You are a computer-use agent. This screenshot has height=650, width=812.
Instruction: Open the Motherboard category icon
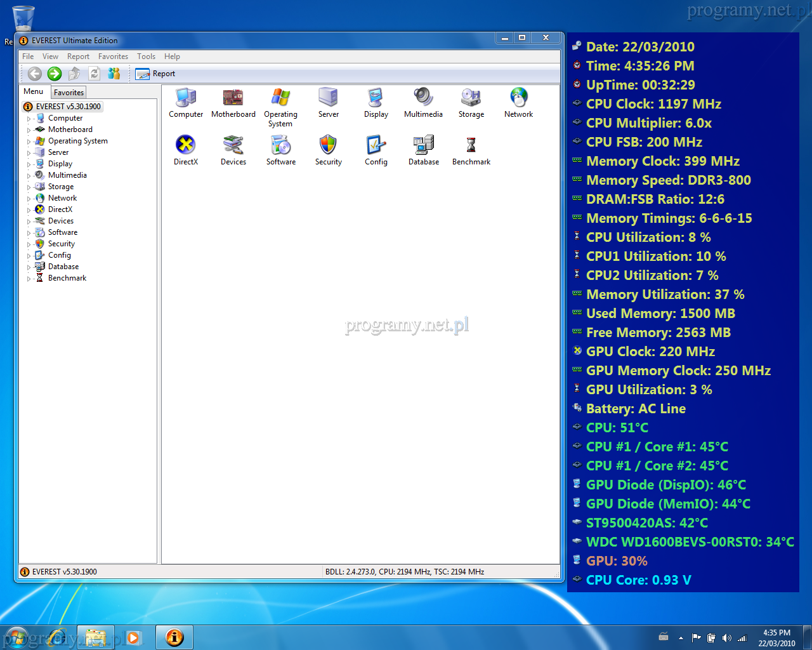(x=233, y=98)
